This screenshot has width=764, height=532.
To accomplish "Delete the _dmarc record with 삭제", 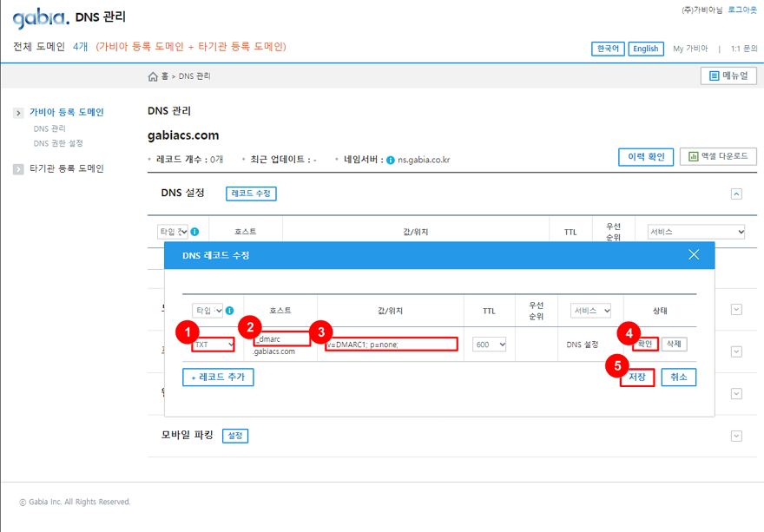I will tap(674, 344).
